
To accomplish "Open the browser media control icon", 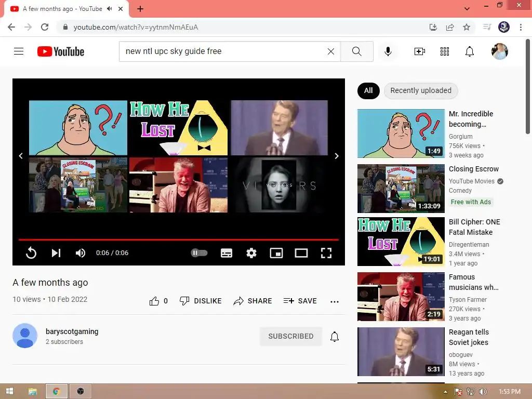I will click(x=487, y=27).
